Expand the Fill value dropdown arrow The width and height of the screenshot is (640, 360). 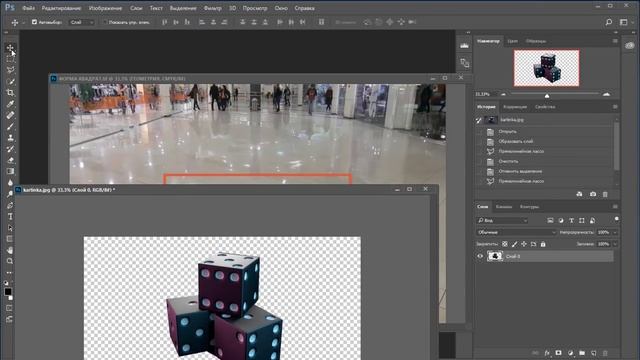615,244
